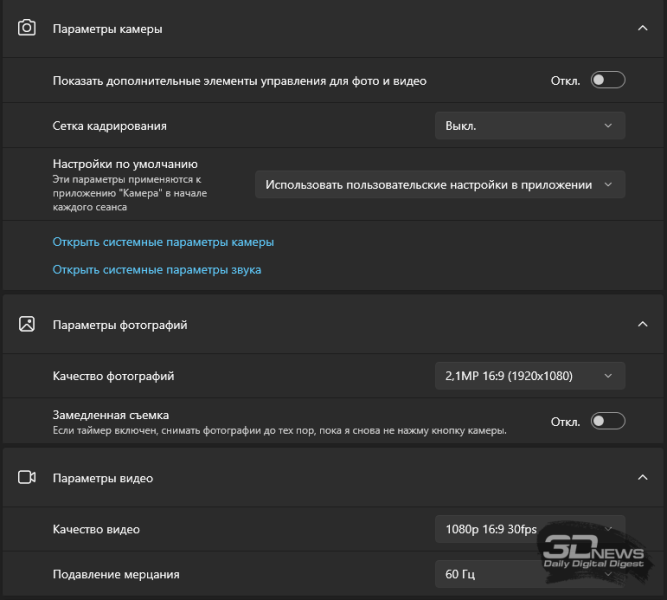
Task: Open the Качество видео dropdown
Action: pyautogui.click(x=530, y=529)
